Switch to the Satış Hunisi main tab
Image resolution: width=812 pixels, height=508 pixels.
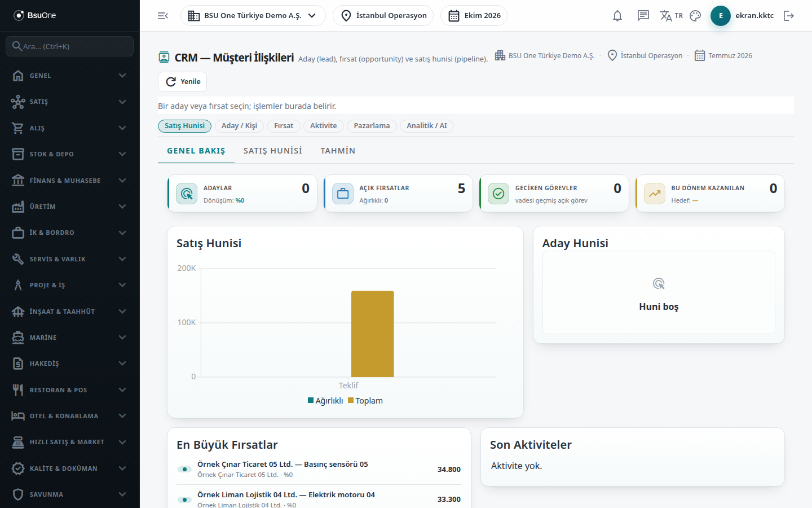coord(273,151)
